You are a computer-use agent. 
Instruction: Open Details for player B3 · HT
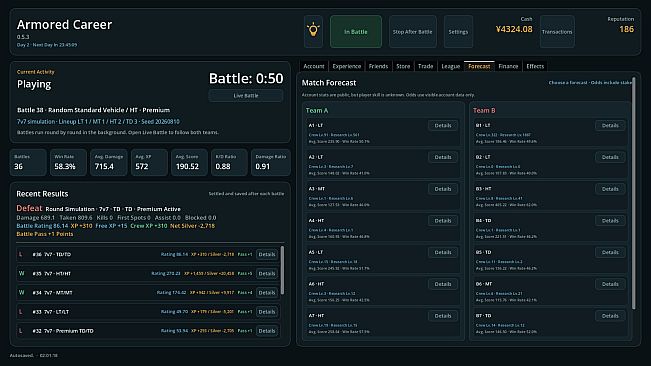click(610, 189)
